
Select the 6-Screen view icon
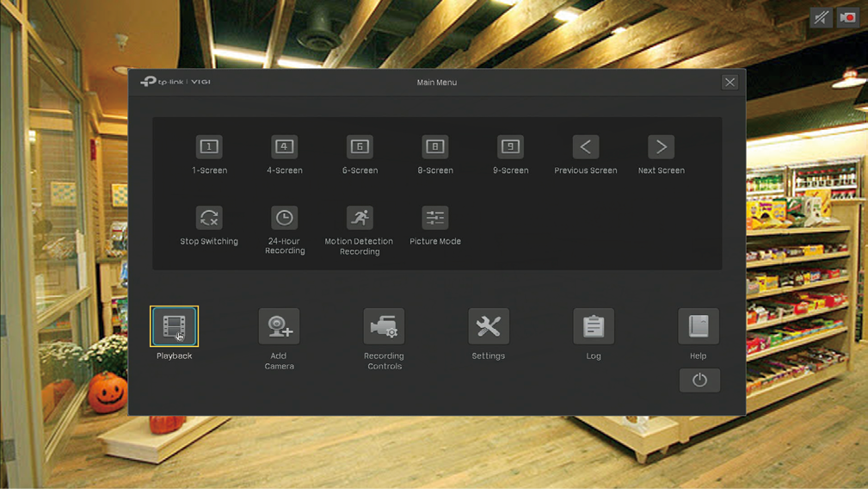point(360,146)
